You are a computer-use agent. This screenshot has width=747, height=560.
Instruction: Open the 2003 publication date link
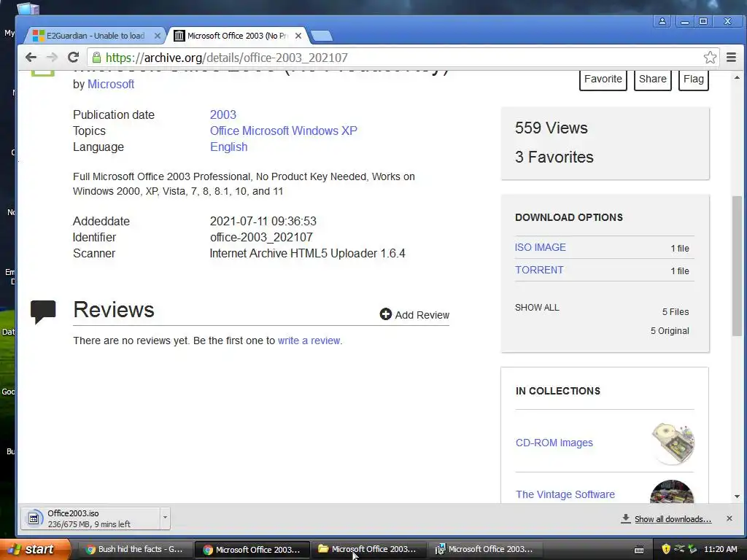pyautogui.click(x=223, y=114)
